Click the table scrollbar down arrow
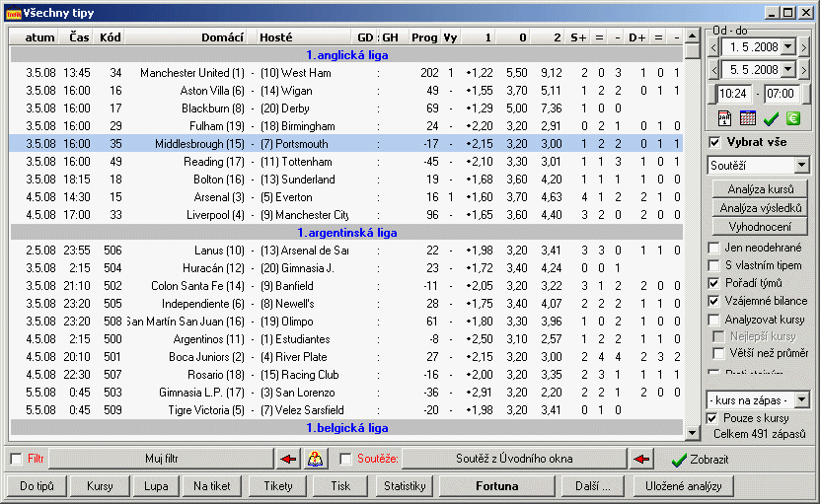Image resolution: width=820 pixels, height=504 pixels. click(x=692, y=432)
